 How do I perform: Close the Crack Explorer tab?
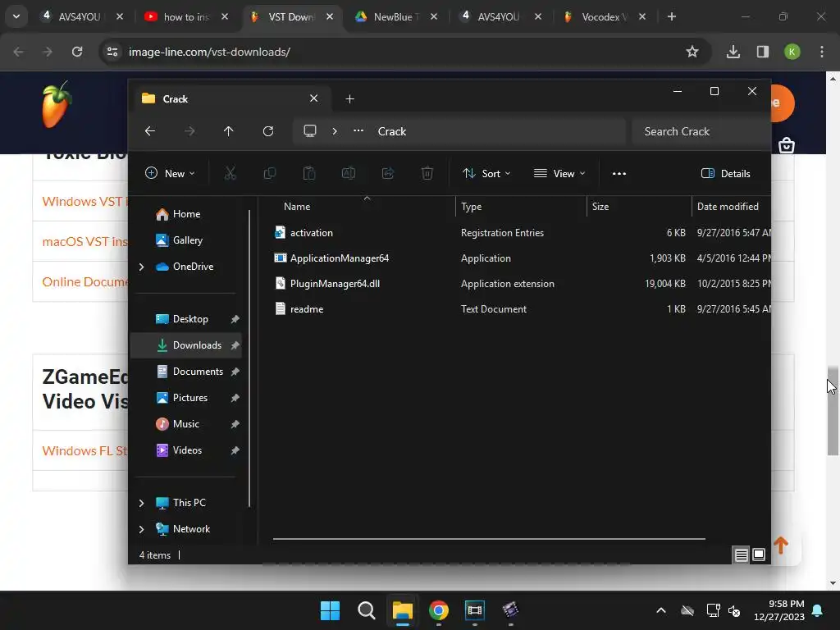click(x=314, y=98)
